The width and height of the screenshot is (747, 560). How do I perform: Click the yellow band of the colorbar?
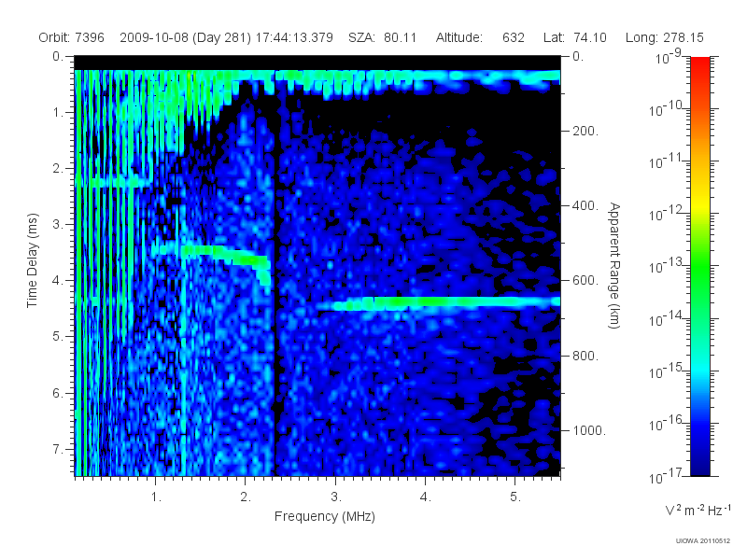700,205
